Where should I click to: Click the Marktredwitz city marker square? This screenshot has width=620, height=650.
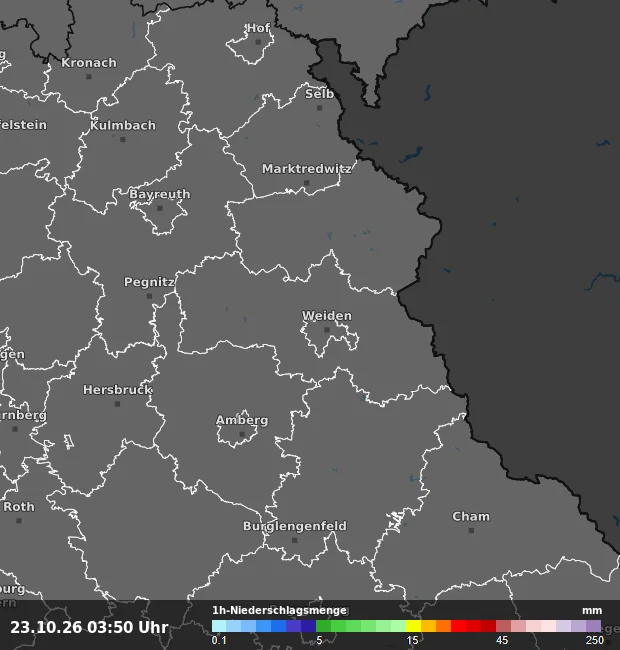(x=307, y=183)
